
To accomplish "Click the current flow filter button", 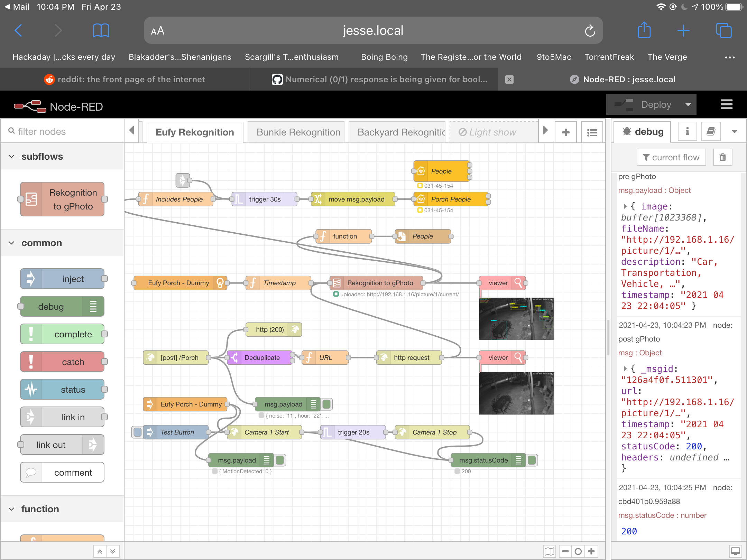I will [671, 157].
